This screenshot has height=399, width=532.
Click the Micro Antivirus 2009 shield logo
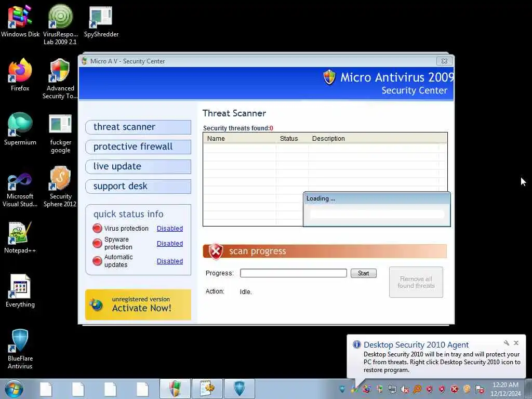coord(329,77)
